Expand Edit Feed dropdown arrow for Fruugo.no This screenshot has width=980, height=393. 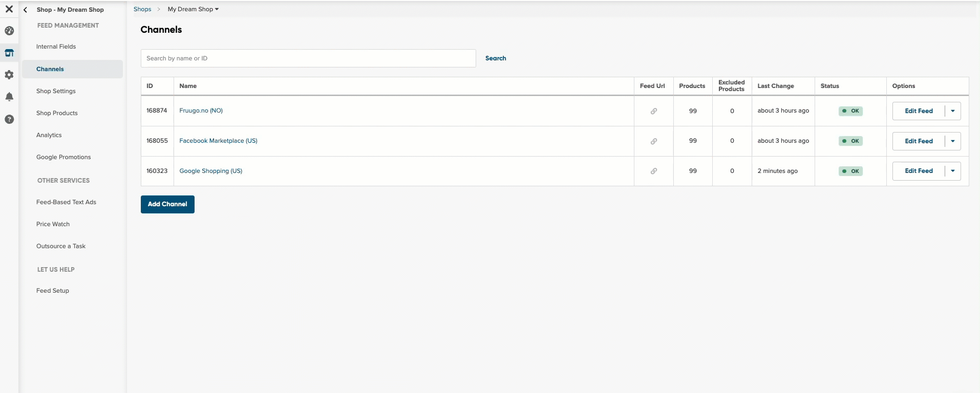(953, 111)
